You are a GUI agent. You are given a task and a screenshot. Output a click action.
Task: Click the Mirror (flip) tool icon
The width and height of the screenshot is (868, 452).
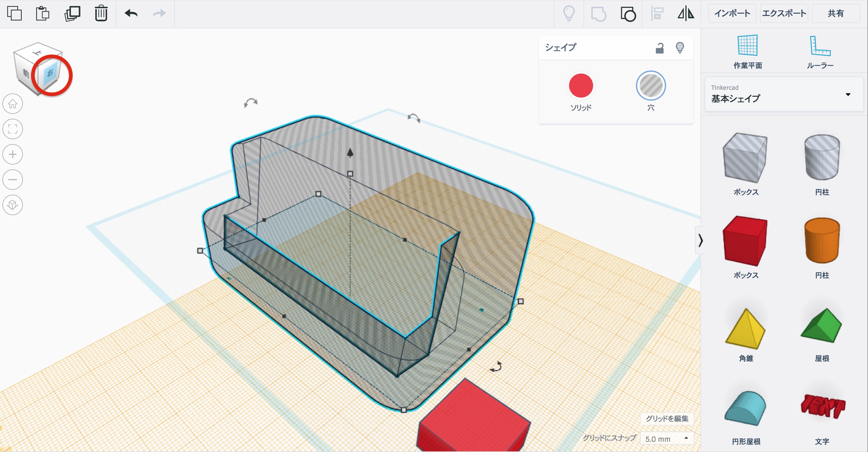[x=686, y=14]
